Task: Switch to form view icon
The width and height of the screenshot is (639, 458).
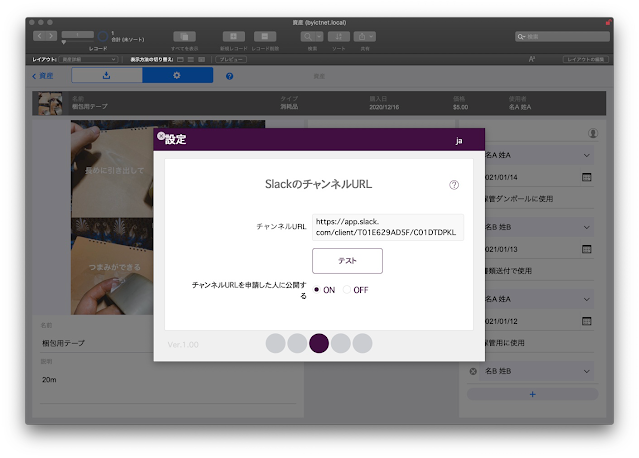Action: click(x=180, y=59)
